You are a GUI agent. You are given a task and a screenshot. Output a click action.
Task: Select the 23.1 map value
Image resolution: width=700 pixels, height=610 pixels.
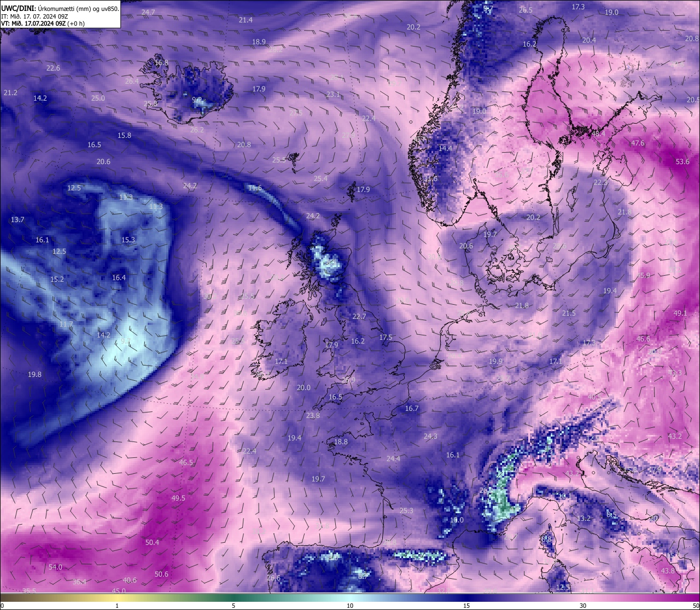pyautogui.click(x=333, y=94)
